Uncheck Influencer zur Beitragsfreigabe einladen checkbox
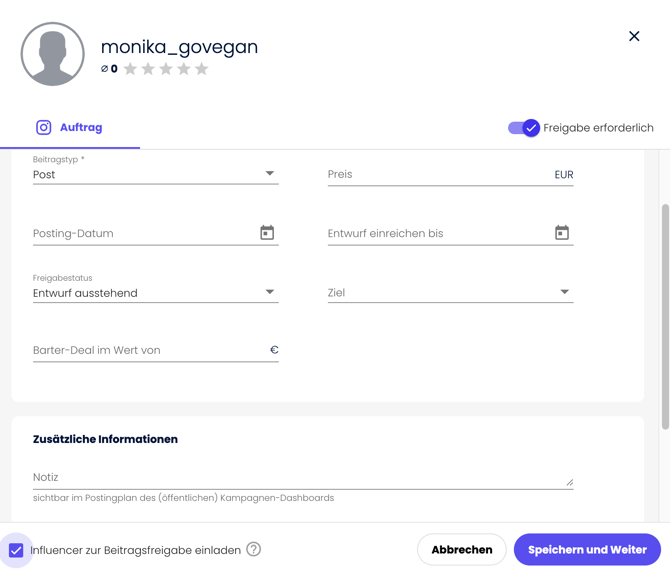This screenshot has width=670, height=574. [16, 550]
